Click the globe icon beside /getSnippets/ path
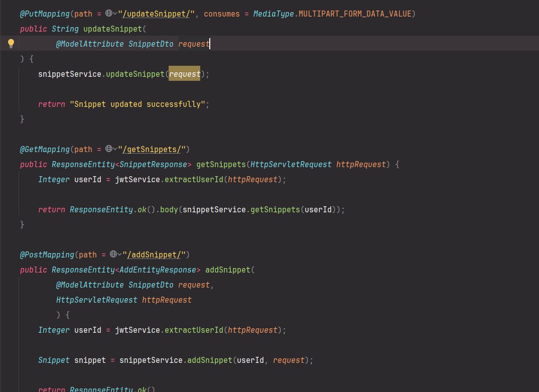The width and height of the screenshot is (539, 392). tap(108, 149)
